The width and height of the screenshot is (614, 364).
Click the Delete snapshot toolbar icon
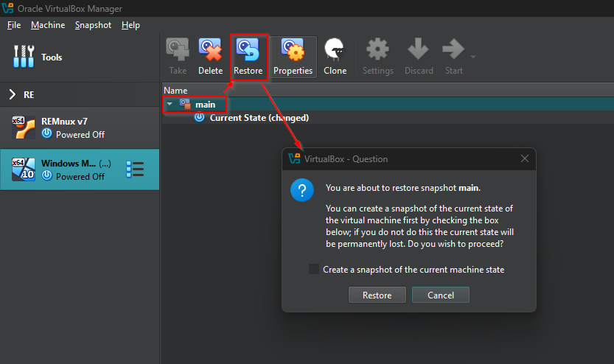pyautogui.click(x=210, y=49)
